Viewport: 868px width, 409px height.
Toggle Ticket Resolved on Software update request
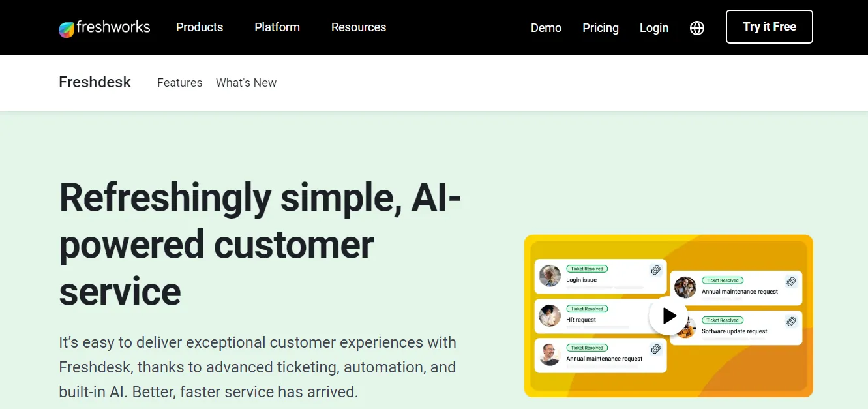click(722, 320)
